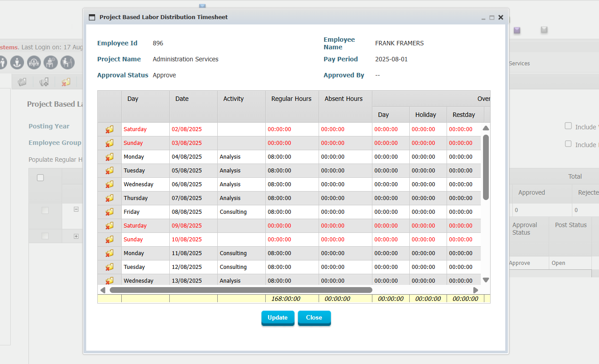
Task: Click the window icon beside the dialog title
Action: coord(92,17)
